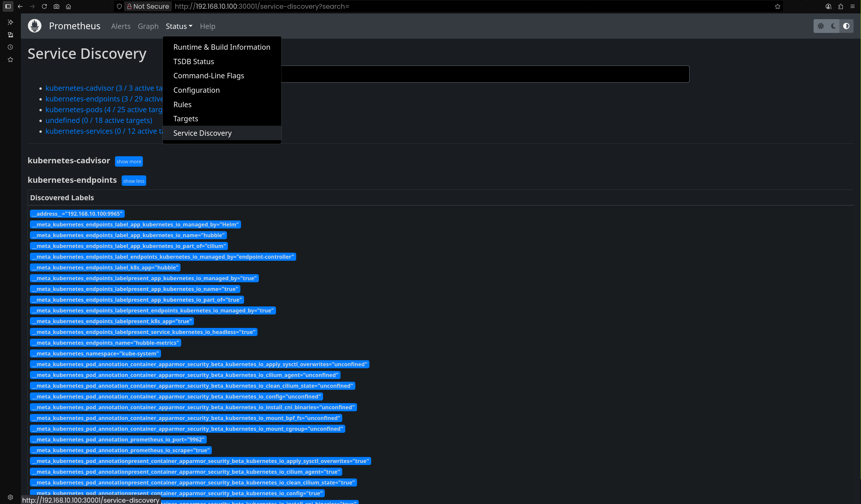Select Runtime & Build Information menu entry
The image size is (861, 504).
222,47
